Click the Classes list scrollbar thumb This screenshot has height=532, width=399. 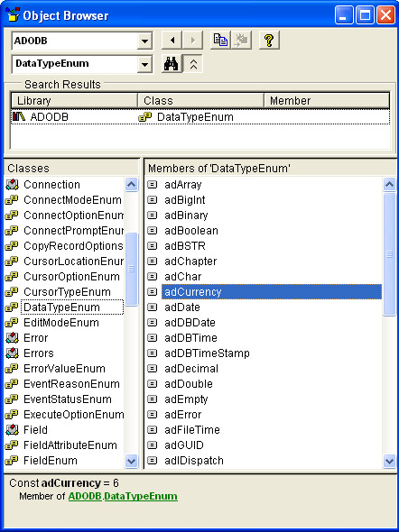pos(132,269)
